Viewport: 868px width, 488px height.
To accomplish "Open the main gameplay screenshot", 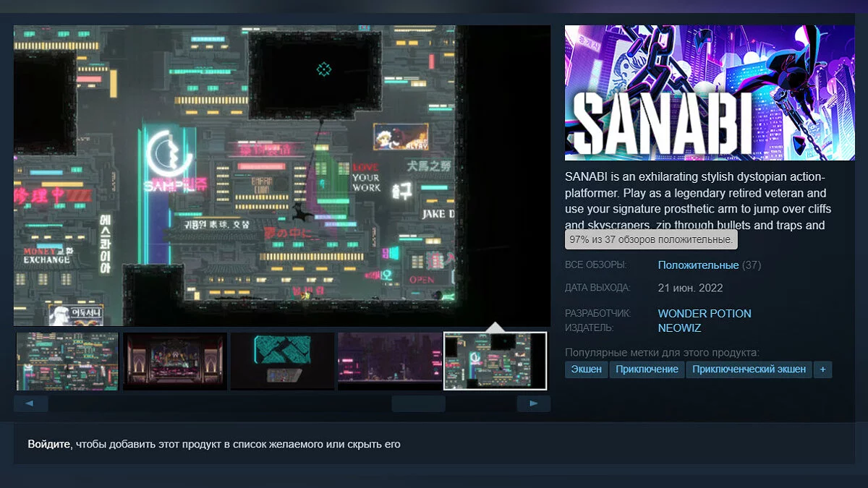I will pyautogui.click(x=282, y=176).
